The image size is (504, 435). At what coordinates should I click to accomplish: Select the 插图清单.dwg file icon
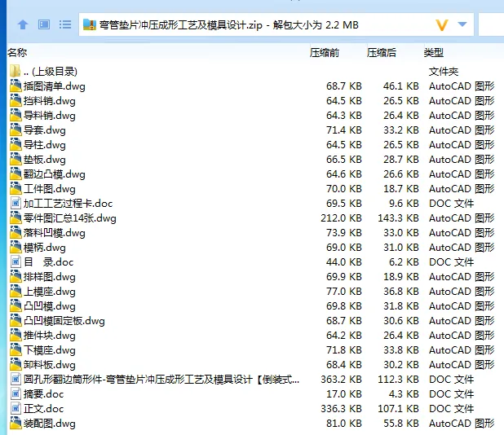(15, 86)
